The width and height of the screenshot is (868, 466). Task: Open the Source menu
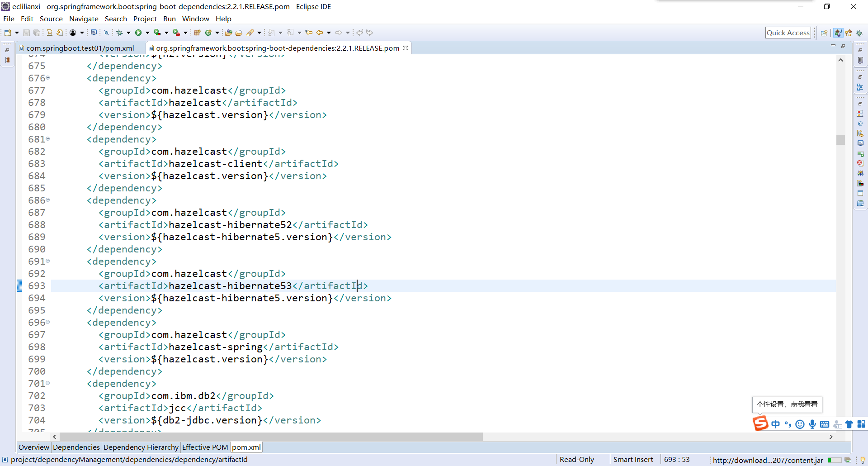click(51, 19)
